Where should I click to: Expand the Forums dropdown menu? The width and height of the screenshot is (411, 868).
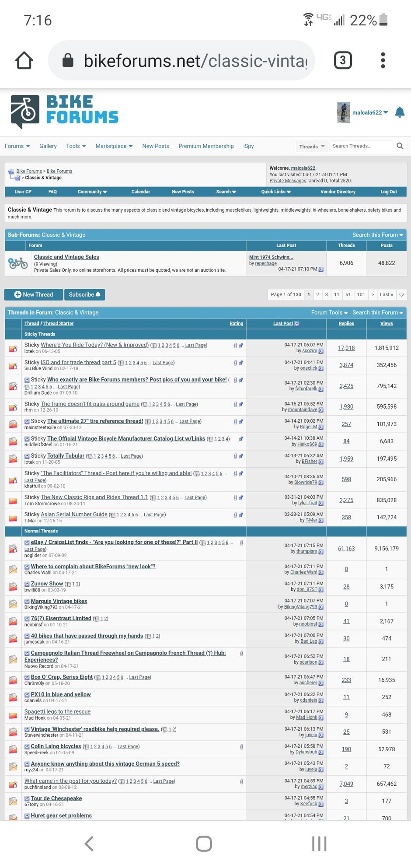pyautogui.click(x=17, y=146)
